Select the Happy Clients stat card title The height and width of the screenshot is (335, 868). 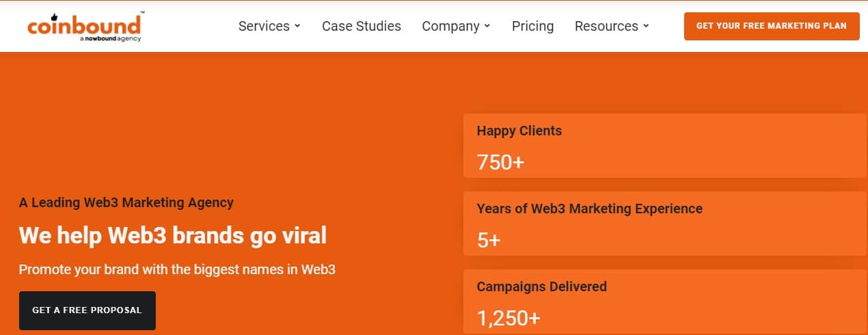click(x=519, y=131)
